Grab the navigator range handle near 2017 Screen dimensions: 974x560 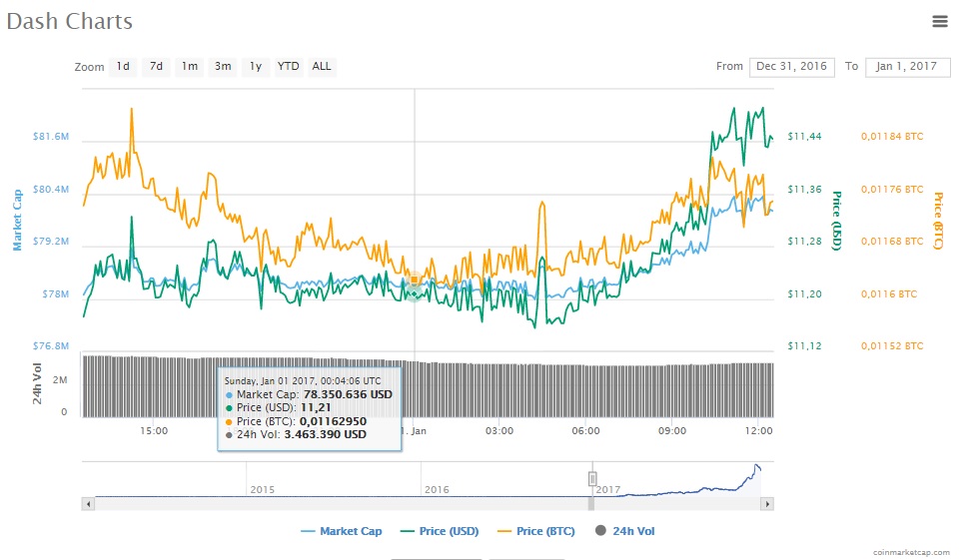tap(592, 479)
